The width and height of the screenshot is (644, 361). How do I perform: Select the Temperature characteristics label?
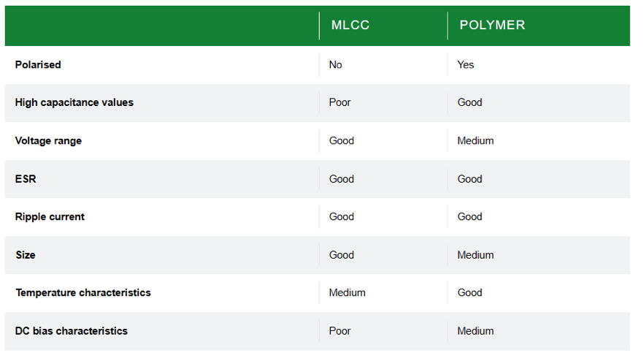[x=83, y=293]
